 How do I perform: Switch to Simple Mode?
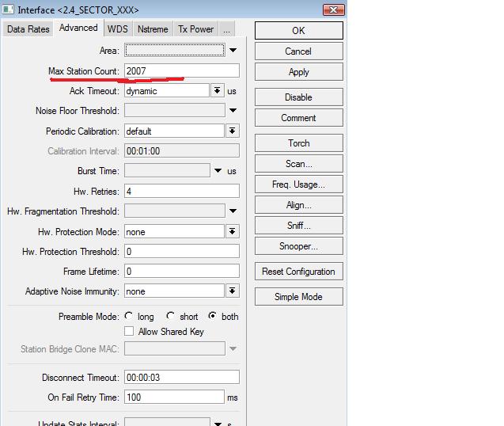[x=298, y=297]
